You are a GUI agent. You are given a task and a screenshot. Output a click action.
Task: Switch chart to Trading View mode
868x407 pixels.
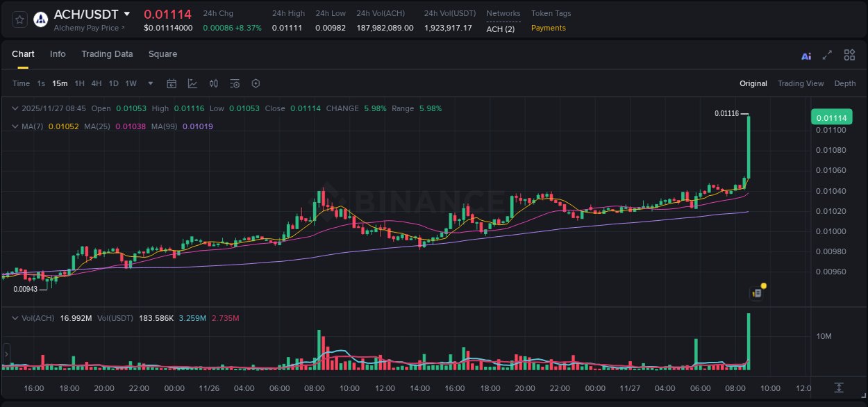coord(801,83)
